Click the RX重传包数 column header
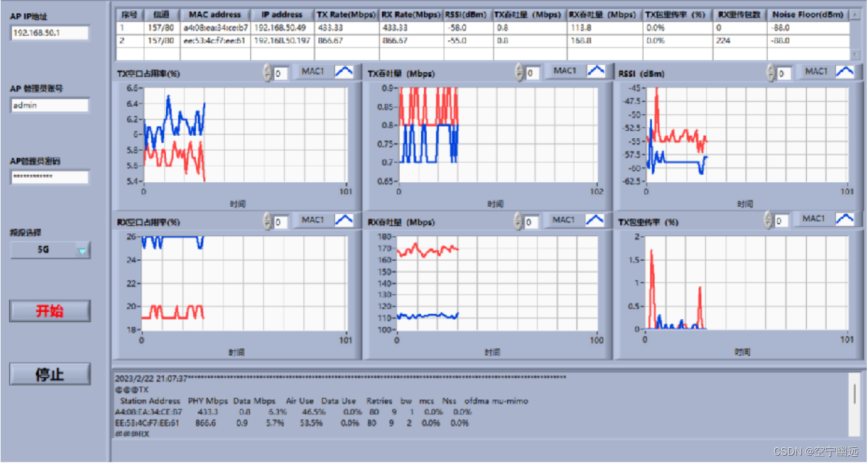The image size is (868, 463). click(x=740, y=15)
